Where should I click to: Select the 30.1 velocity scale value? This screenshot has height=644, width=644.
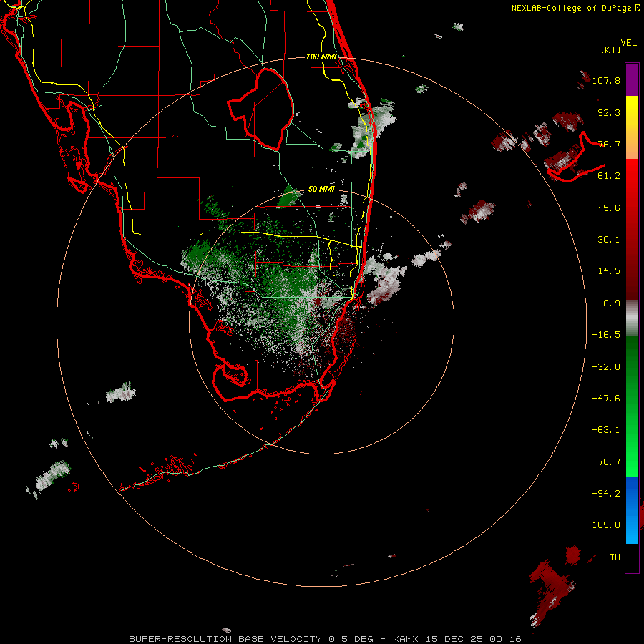(x=609, y=240)
